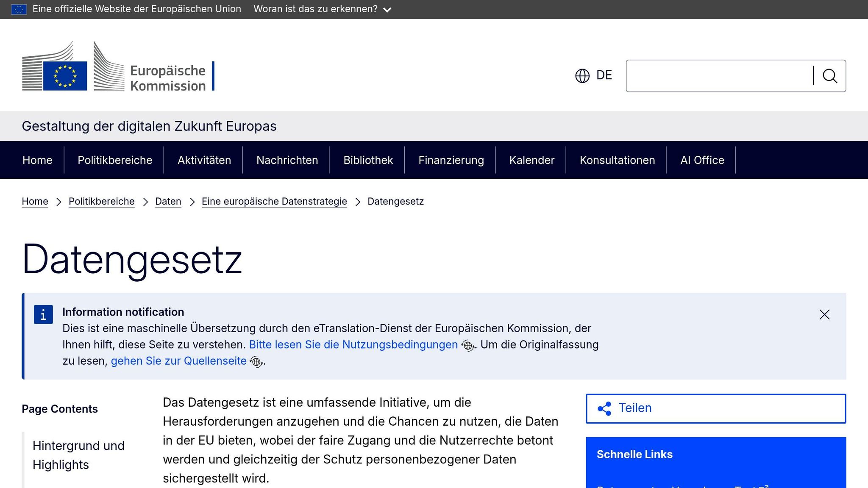Expand 'Woran ist das zu erkennen?' chevron
This screenshot has height=488, width=868.
(x=387, y=10)
